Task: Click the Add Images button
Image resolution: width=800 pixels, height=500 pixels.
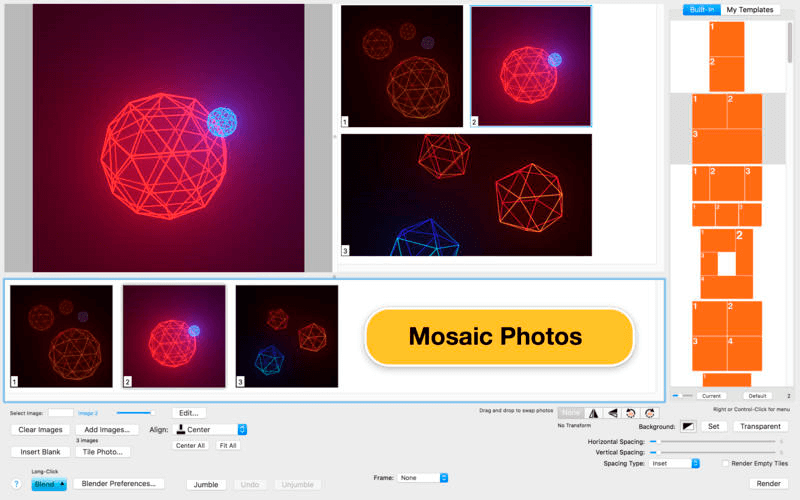Action: (x=107, y=430)
